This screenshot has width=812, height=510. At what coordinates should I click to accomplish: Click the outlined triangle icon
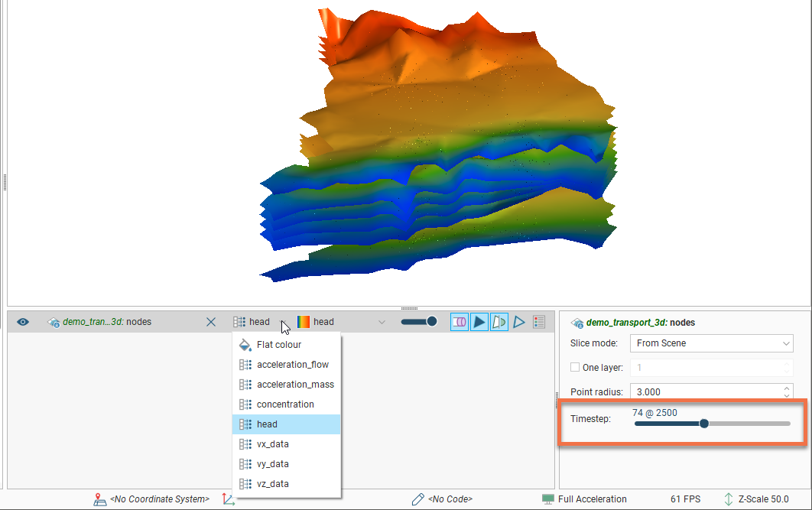tap(519, 322)
